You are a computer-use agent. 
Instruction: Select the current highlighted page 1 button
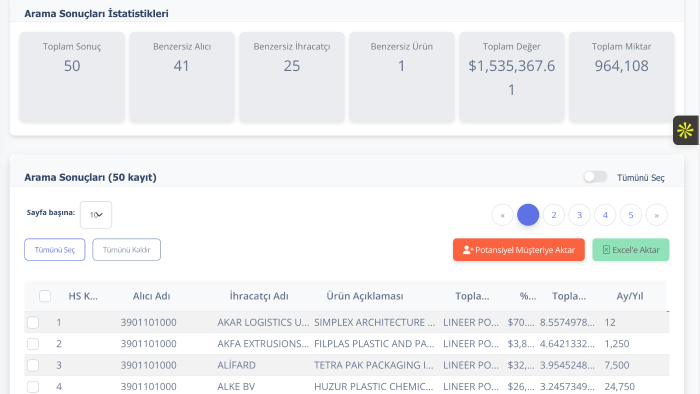[x=528, y=215]
